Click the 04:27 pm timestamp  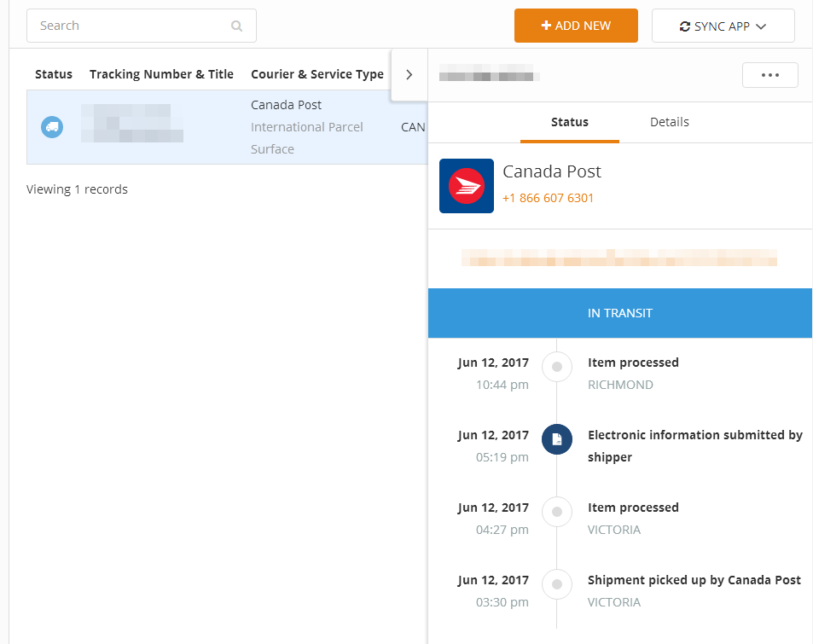click(502, 530)
